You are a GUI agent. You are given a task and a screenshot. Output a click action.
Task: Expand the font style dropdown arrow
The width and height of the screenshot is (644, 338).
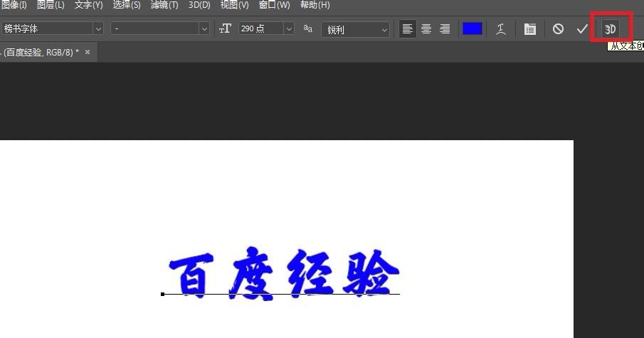tap(204, 28)
